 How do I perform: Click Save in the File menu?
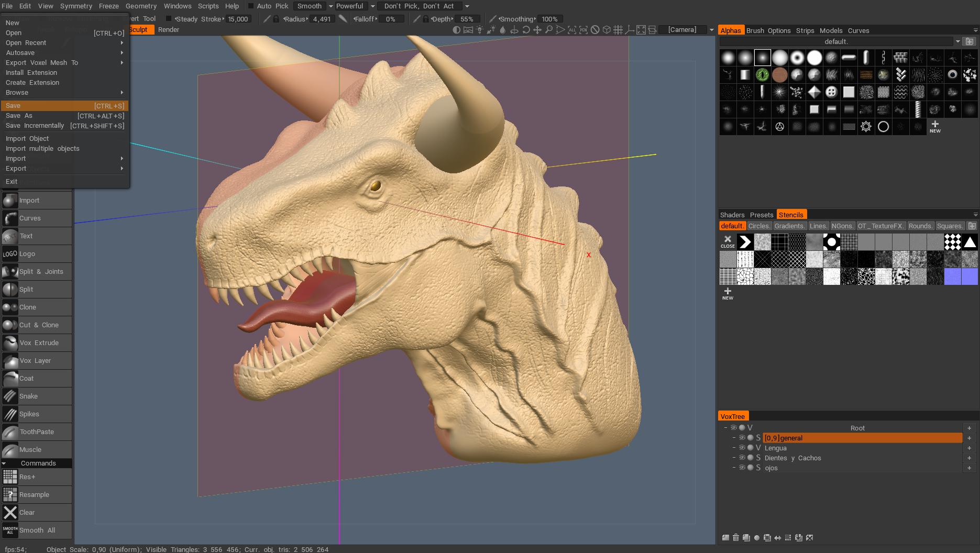64,106
